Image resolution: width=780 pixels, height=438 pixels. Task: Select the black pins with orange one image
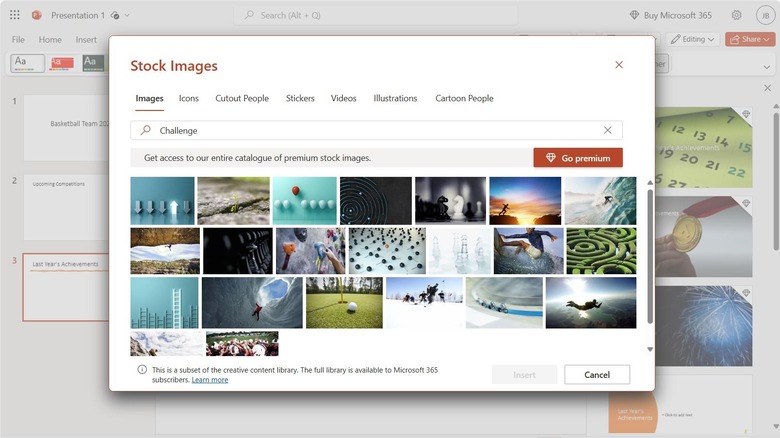coord(387,251)
